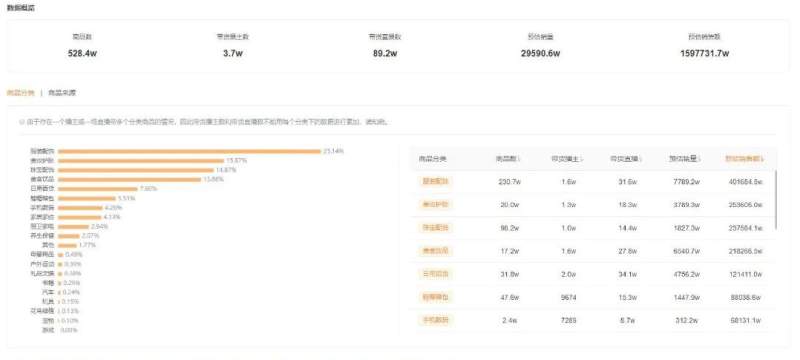Click the 7789.2w table cell
Screen dimensions: 800x360
click(686, 182)
